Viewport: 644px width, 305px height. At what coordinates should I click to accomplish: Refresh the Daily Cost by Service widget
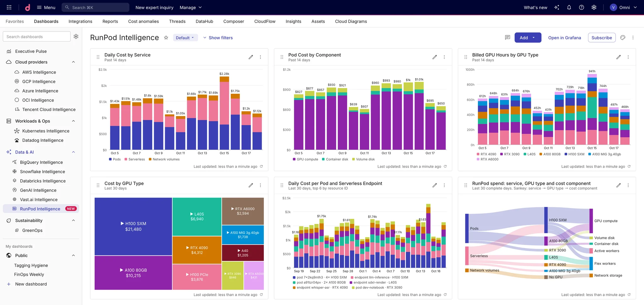point(261,166)
